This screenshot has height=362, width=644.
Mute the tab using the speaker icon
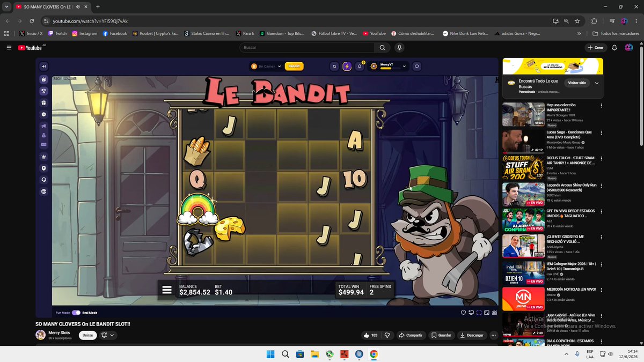(78, 6)
